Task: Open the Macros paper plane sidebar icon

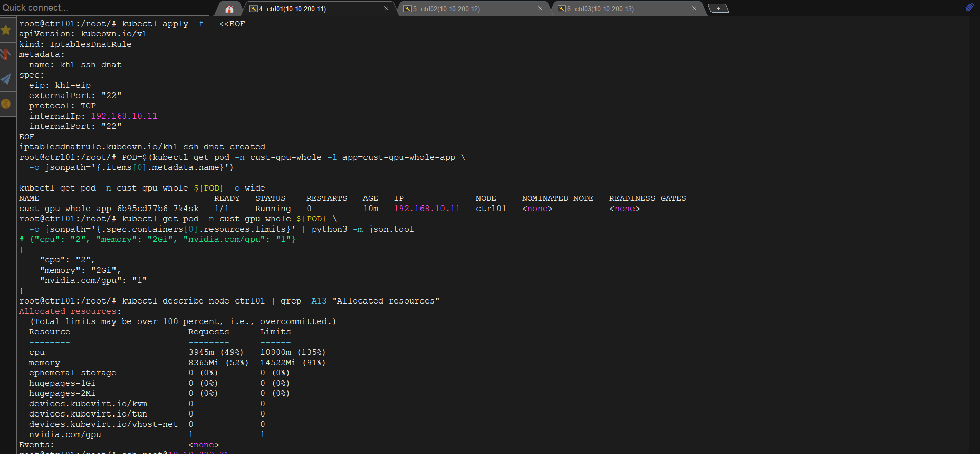Action: 6,79
